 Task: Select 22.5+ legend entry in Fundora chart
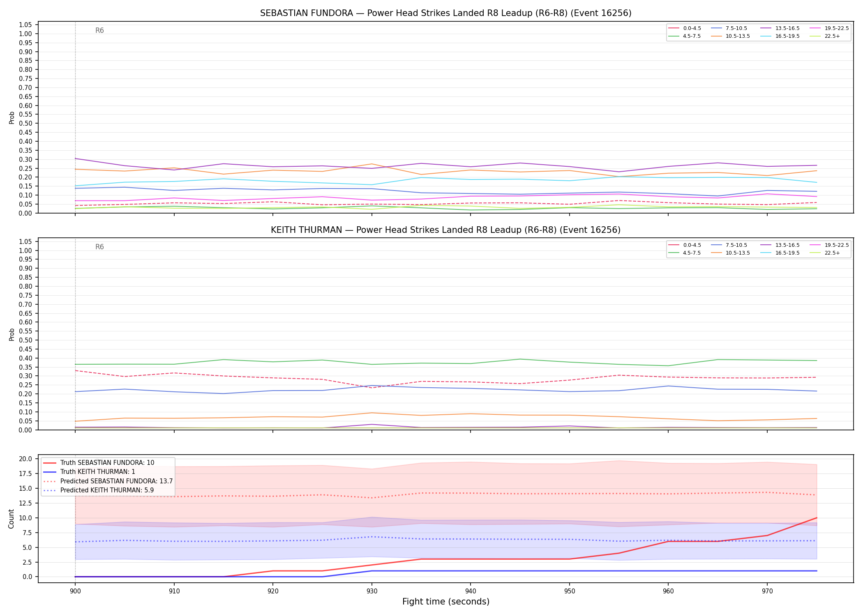pyautogui.click(x=825, y=36)
